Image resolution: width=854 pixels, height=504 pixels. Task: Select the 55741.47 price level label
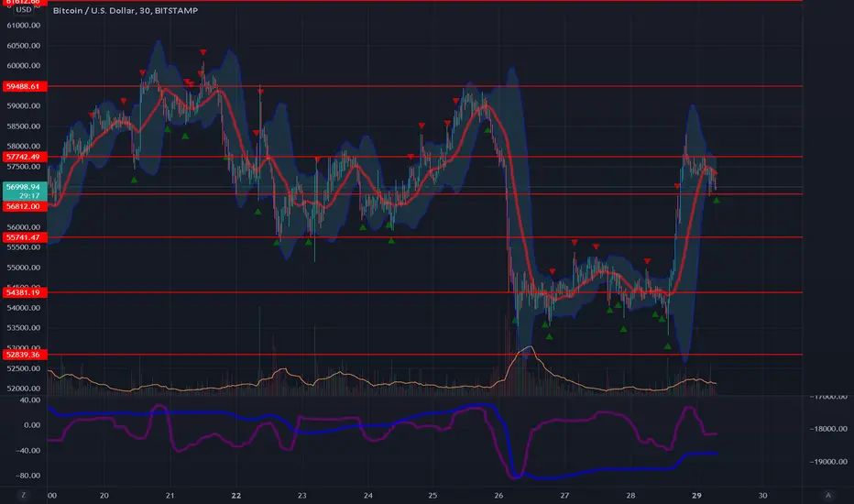point(25,237)
